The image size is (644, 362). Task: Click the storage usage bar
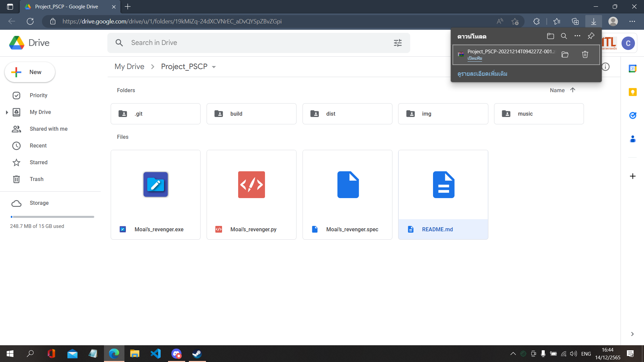52,217
